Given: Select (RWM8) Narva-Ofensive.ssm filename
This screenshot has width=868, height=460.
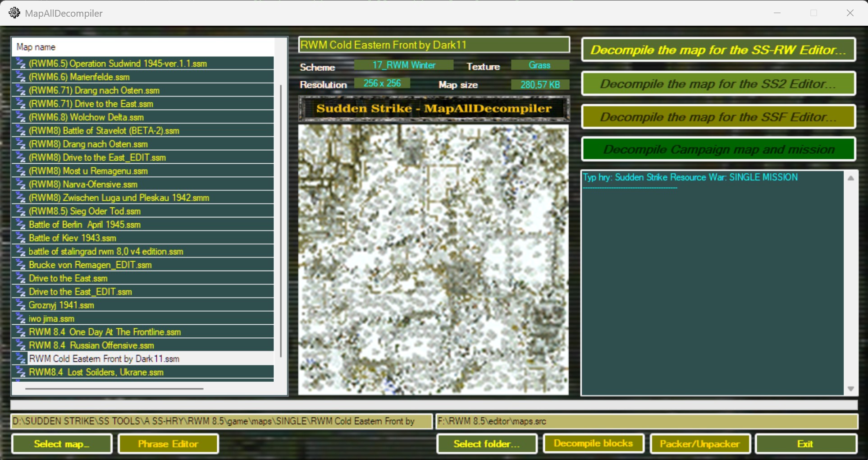Looking at the screenshot, I should pos(83,184).
